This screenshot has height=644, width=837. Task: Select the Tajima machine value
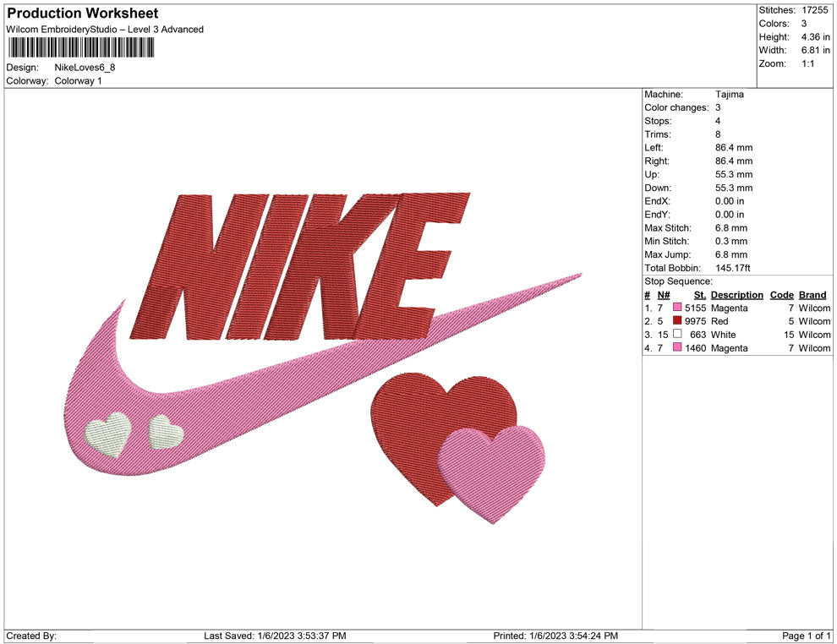tap(729, 94)
